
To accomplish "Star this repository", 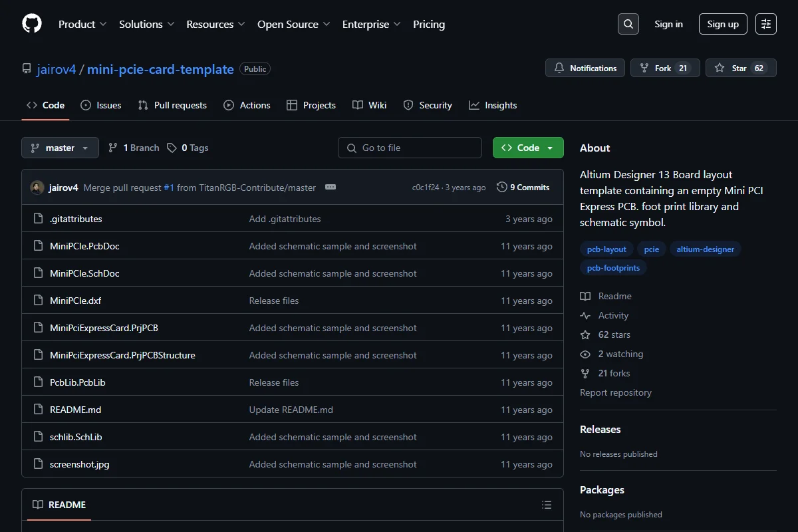I will pyautogui.click(x=741, y=68).
